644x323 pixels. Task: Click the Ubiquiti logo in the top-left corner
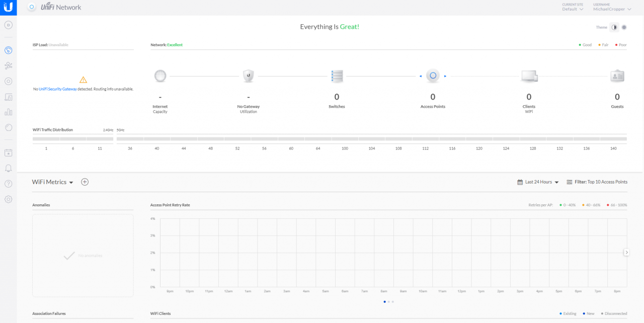point(8,8)
